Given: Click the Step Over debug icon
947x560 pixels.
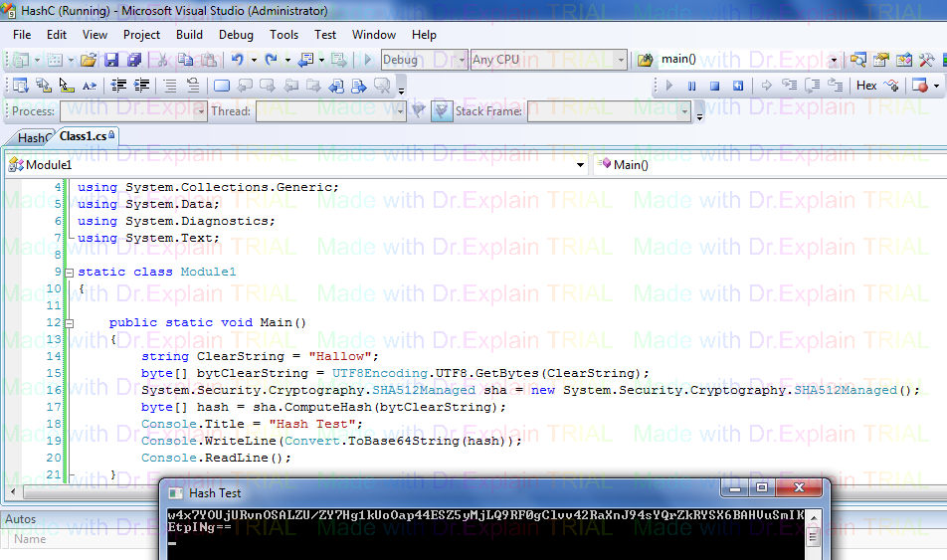Looking at the screenshot, I should point(813,86).
